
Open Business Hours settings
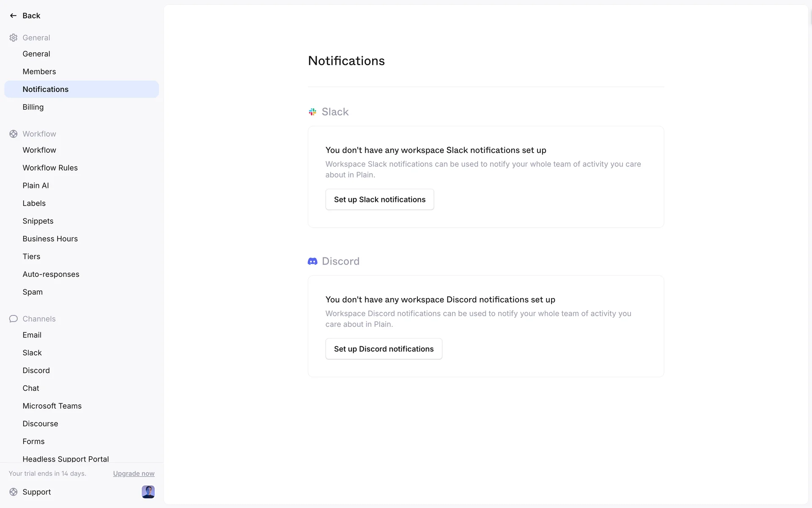(50, 239)
